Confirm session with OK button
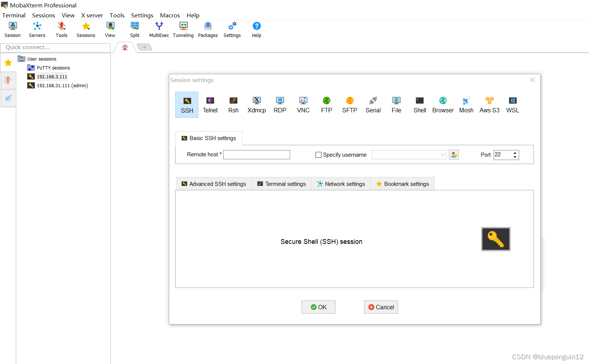This screenshot has height=364, width=589. (319, 307)
